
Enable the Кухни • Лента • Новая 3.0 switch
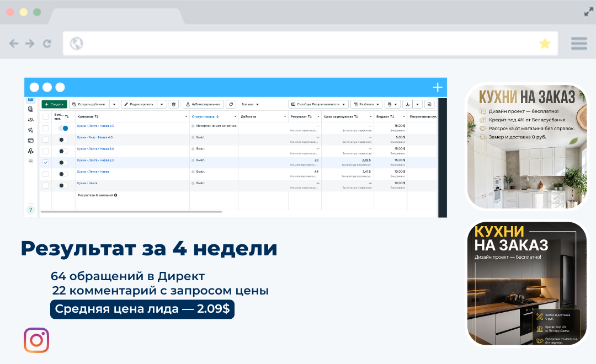(x=63, y=151)
